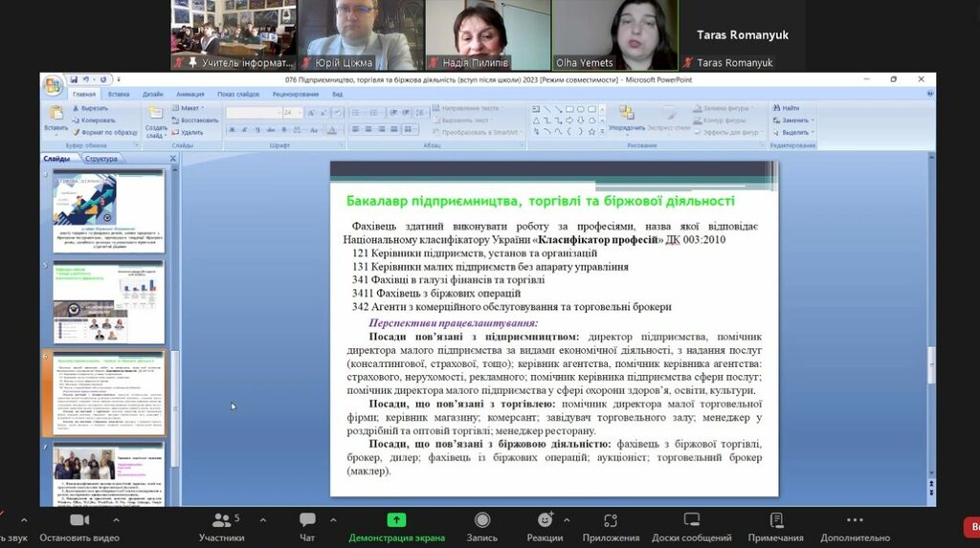
Task: Expand video options arrow beside Остановить видео
Action: pos(117,520)
